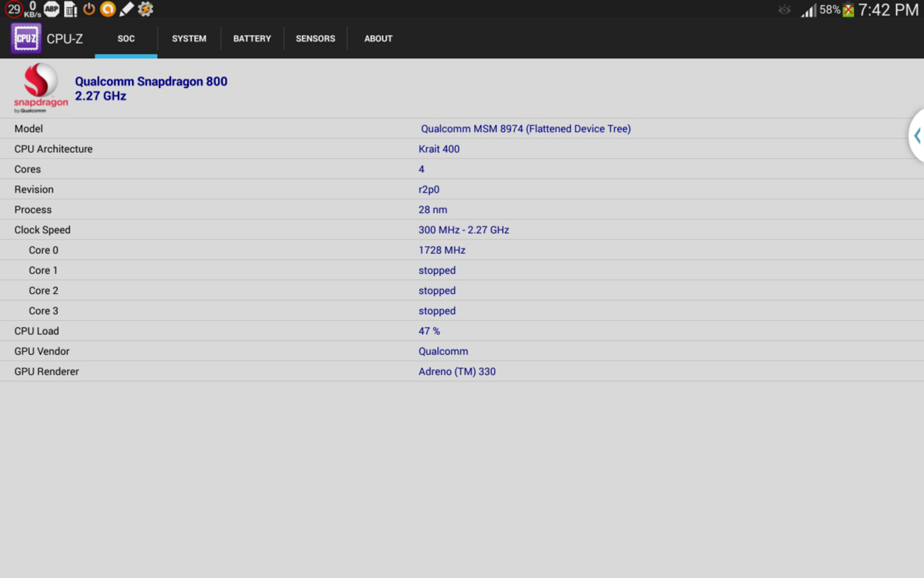The image size is (924, 578).
Task: Tap the CPU-Z app logo icon
Action: tap(26, 39)
